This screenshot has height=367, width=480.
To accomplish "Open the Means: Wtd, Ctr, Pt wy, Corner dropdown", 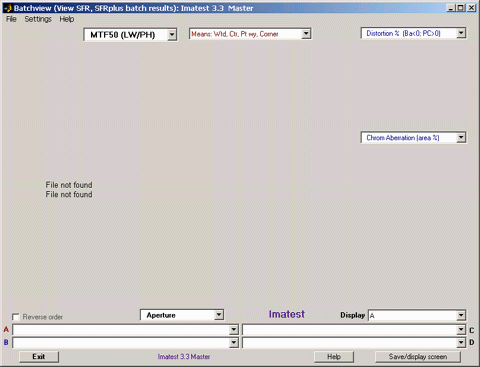I will (250, 34).
